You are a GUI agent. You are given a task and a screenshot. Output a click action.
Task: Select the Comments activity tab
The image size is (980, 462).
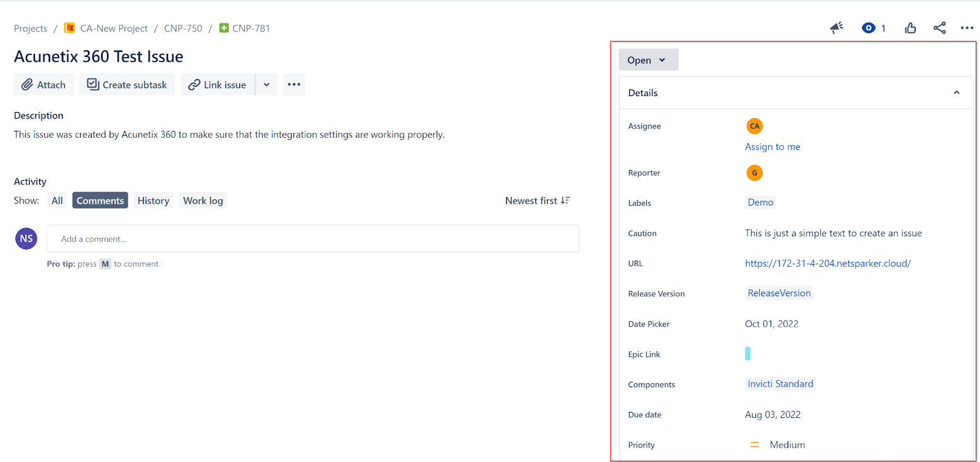(x=100, y=201)
